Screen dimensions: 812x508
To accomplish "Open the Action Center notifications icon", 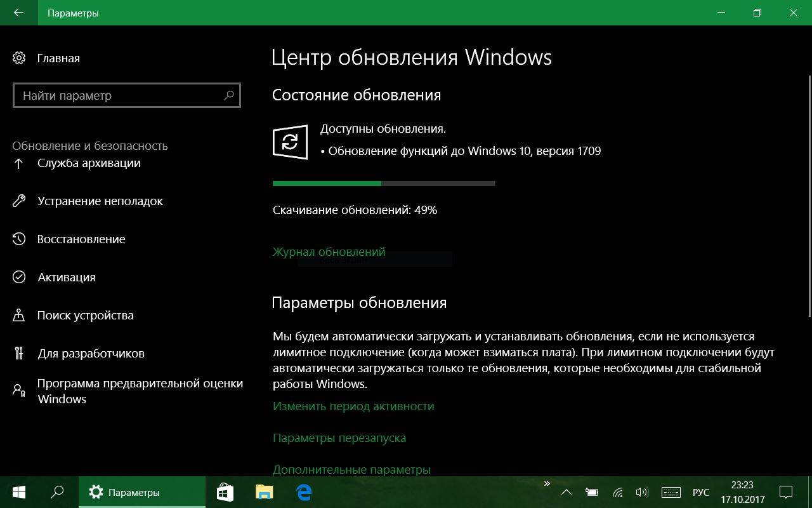I will coord(786,492).
